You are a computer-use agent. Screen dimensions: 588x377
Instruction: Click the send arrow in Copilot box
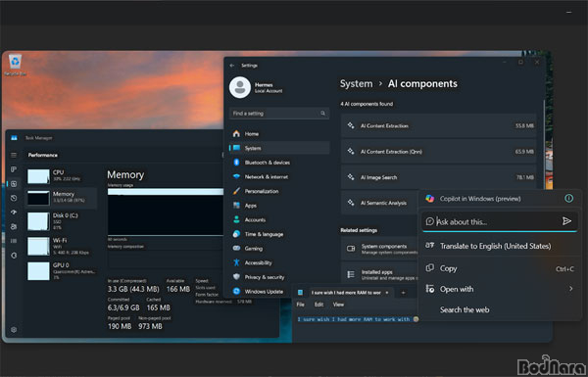(x=566, y=221)
